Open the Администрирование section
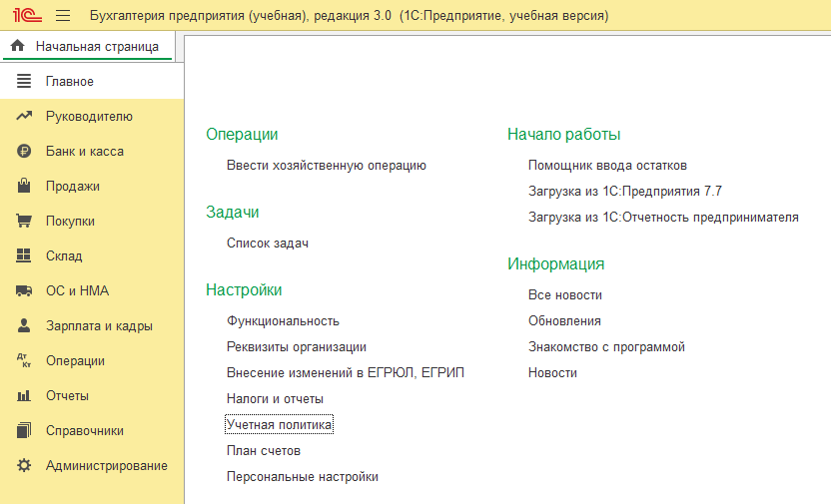Viewport: 831px width, 504px height. 92,465
